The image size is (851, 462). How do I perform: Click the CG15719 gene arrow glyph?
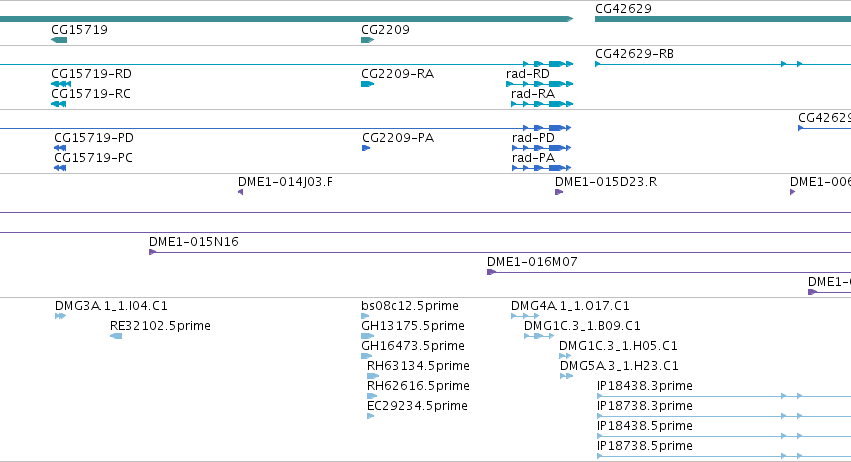tap(59, 40)
